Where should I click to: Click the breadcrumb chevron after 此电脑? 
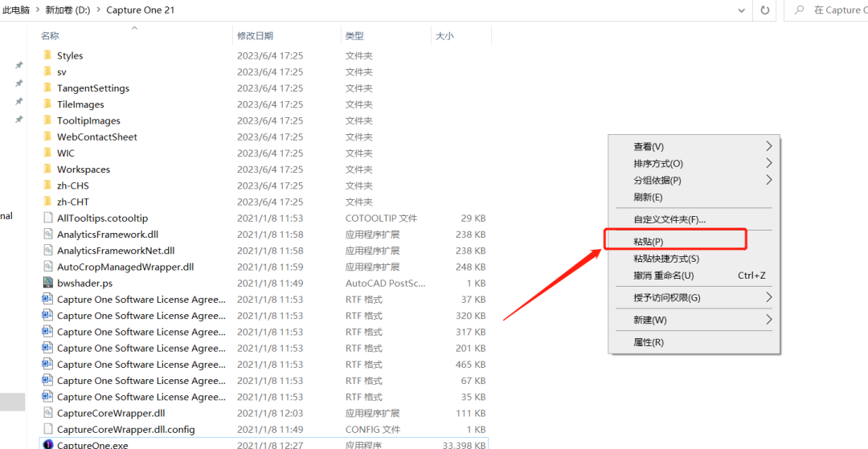pyautogui.click(x=37, y=10)
